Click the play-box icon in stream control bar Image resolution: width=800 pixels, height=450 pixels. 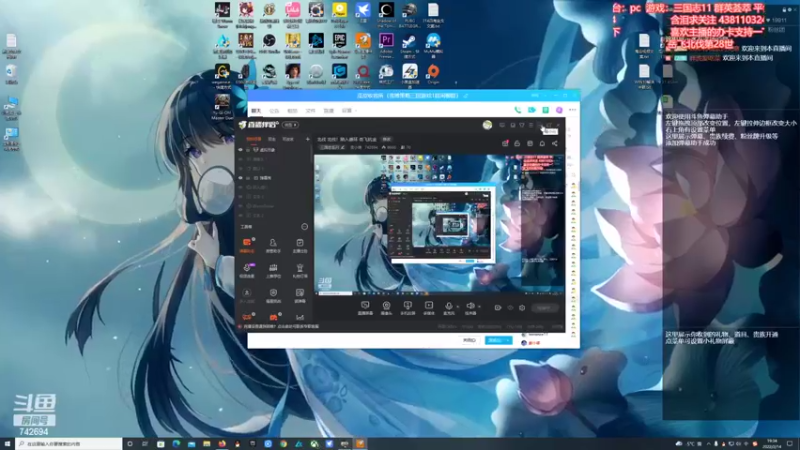(x=429, y=306)
